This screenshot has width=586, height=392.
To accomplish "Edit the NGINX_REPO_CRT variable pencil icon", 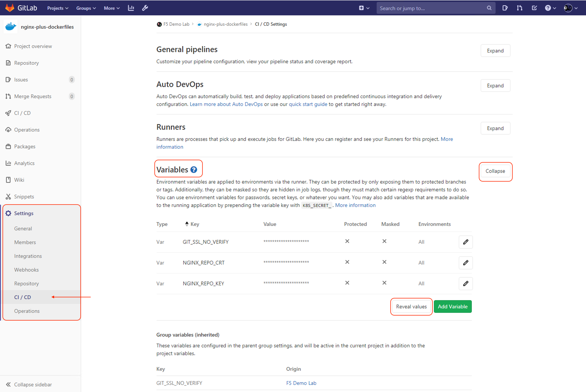I will (466, 263).
